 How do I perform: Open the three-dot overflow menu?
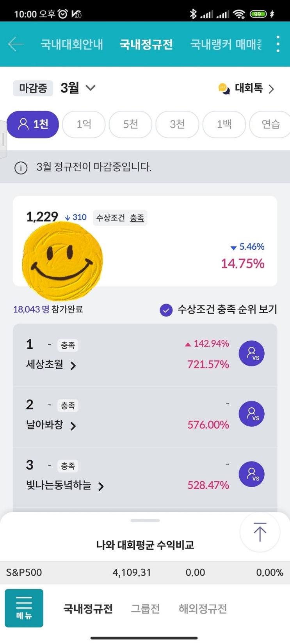[278, 44]
